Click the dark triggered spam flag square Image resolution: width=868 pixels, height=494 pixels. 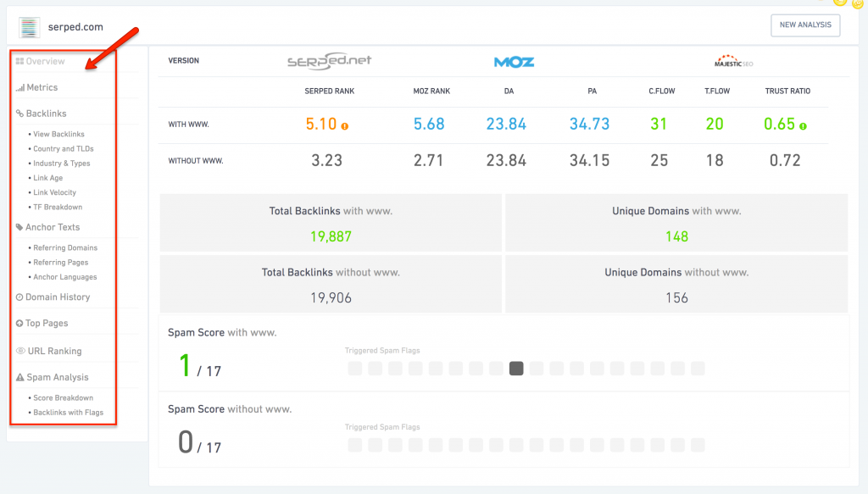(x=516, y=369)
